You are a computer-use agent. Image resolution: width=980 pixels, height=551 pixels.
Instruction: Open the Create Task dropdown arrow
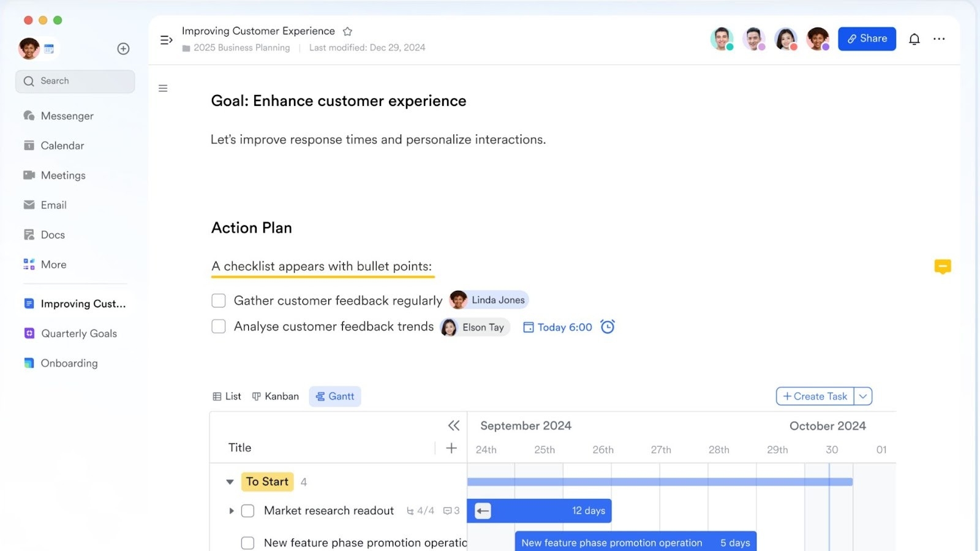click(863, 396)
